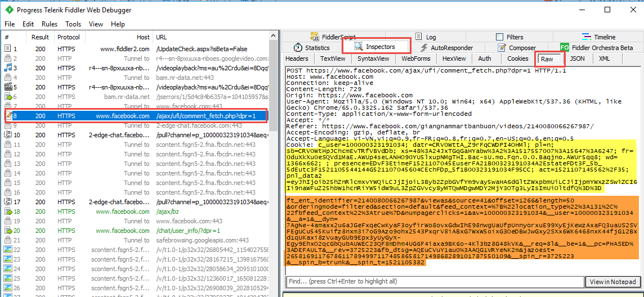Viewport: 644px width, 297px height.
Task: Open the Rules menu
Action: (50, 24)
